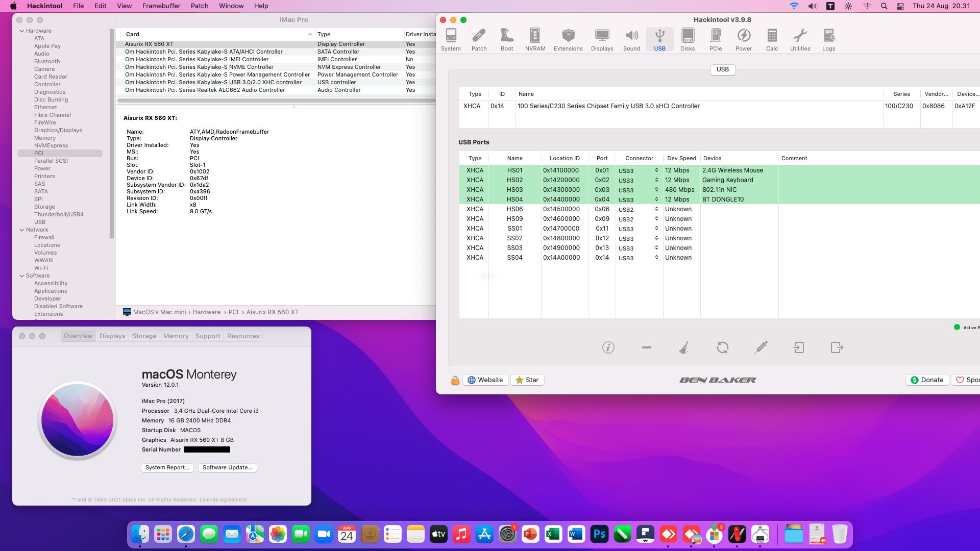Viewport: 980px width, 551px height.
Task: Click the remove (minus) USB port button
Action: click(646, 347)
